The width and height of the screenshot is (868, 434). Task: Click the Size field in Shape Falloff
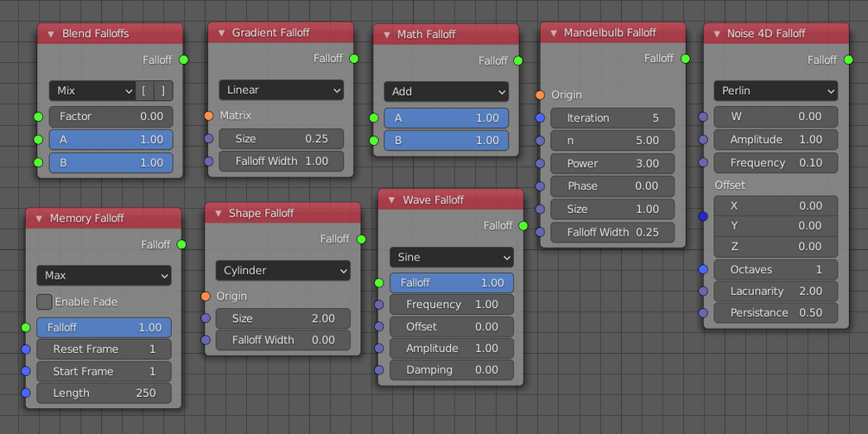(x=283, y=318)
